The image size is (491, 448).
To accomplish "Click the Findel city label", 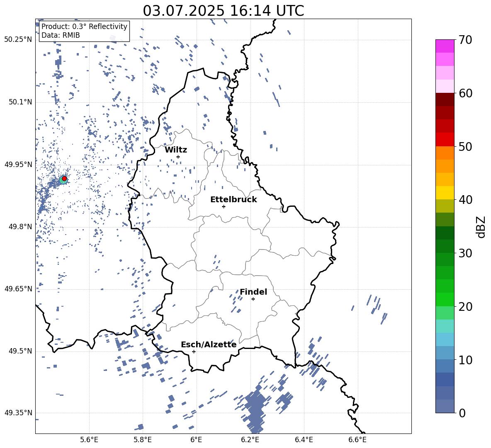I will pos(253,292).
